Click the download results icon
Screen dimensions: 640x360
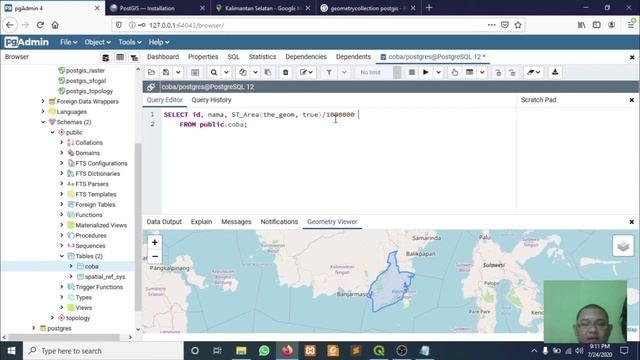(555, 72)
